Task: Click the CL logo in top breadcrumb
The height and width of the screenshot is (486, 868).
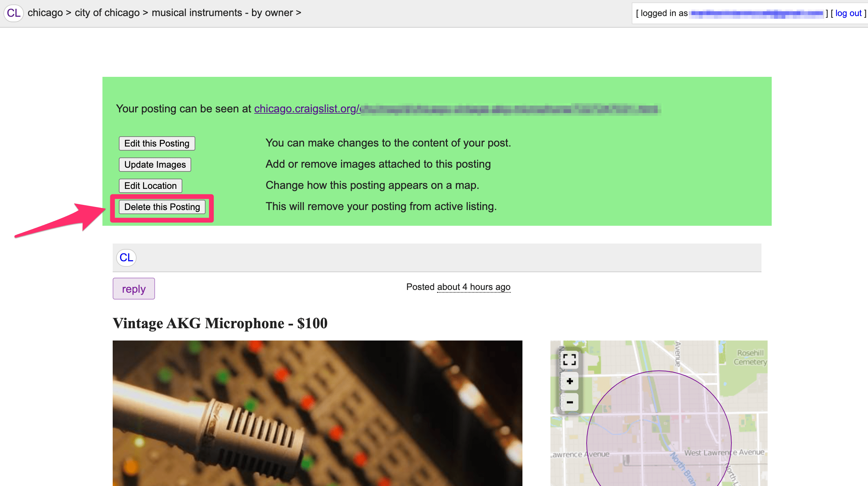Action: (x=13, y=13)
